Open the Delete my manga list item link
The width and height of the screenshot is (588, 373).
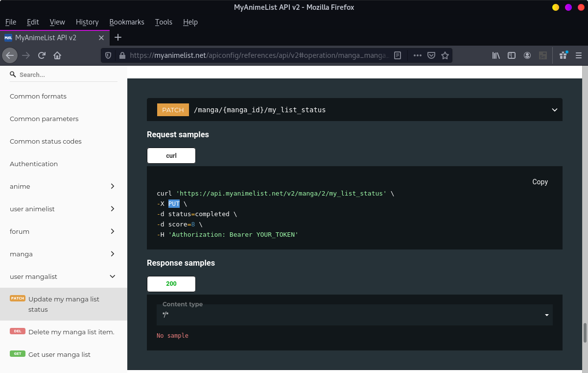click(x=71, y=332)
